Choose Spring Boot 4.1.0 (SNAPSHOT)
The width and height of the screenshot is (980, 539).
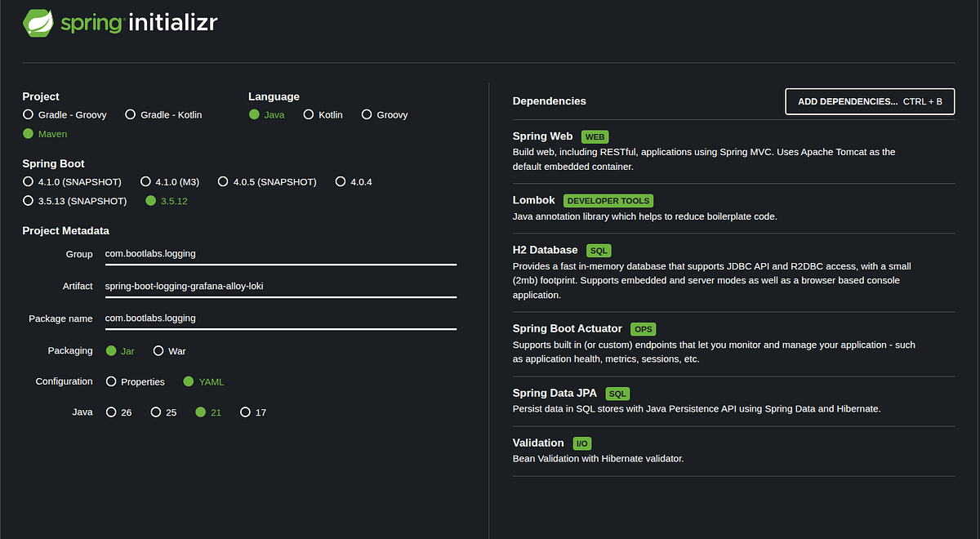(72, 182)
